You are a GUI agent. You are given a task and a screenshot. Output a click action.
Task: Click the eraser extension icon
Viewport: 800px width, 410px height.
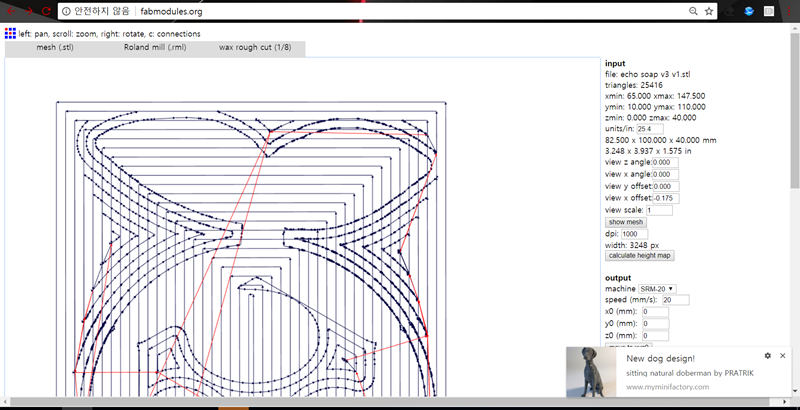[x=730, y=11]
